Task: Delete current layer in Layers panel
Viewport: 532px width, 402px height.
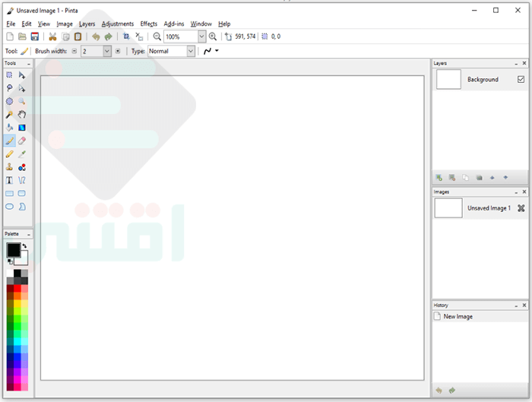Action: (x=452, y=177)
